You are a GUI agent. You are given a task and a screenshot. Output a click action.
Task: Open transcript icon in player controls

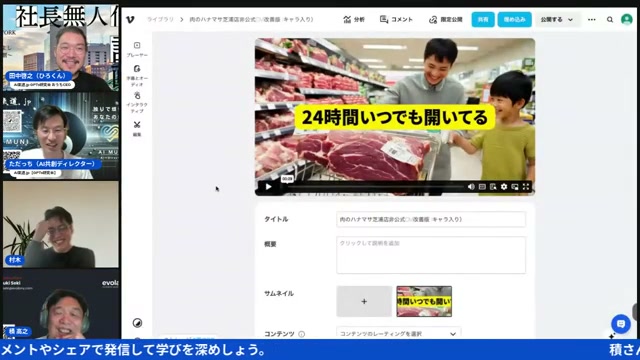coord(493,187)
